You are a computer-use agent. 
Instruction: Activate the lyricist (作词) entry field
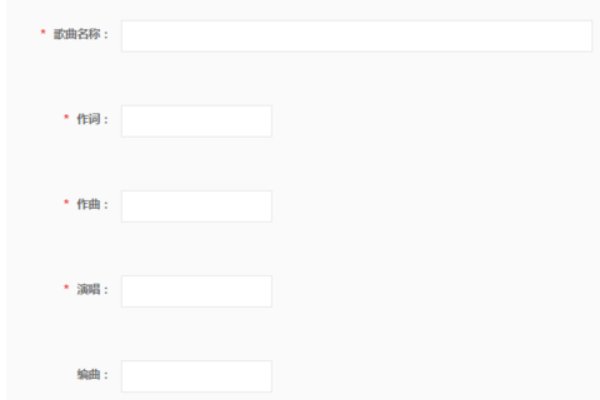(196, 121)
